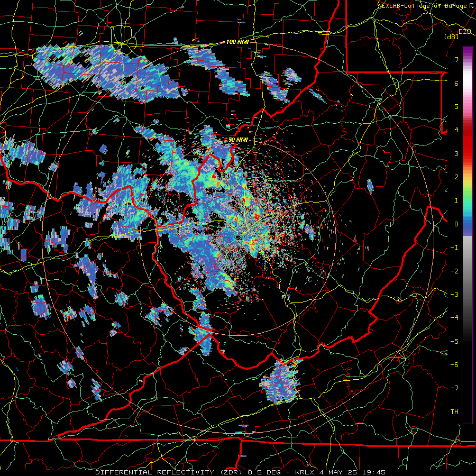The height and width of the screenshot is (476, 476).
Task: Click the "3" value on the color scale
Action: point(456,153)
